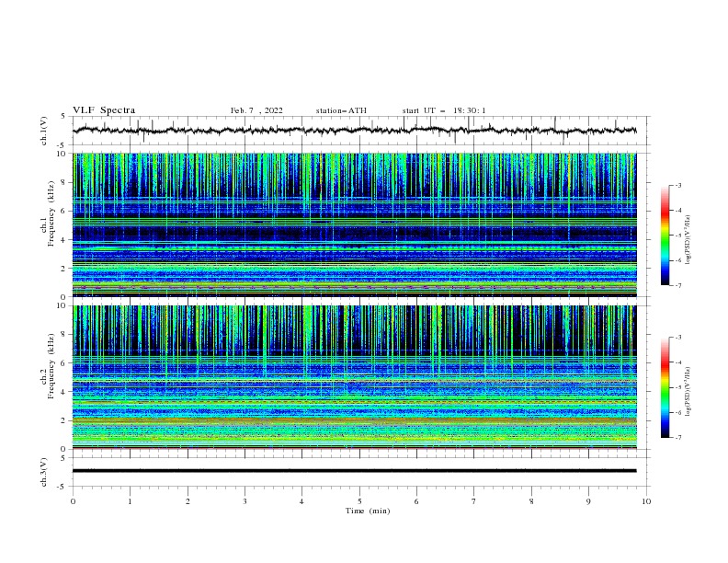Image resolution: width=728 pixels, height=563 pixels.
Task: Click the ch.3 black trace line
Action: [x=355, y=471]
